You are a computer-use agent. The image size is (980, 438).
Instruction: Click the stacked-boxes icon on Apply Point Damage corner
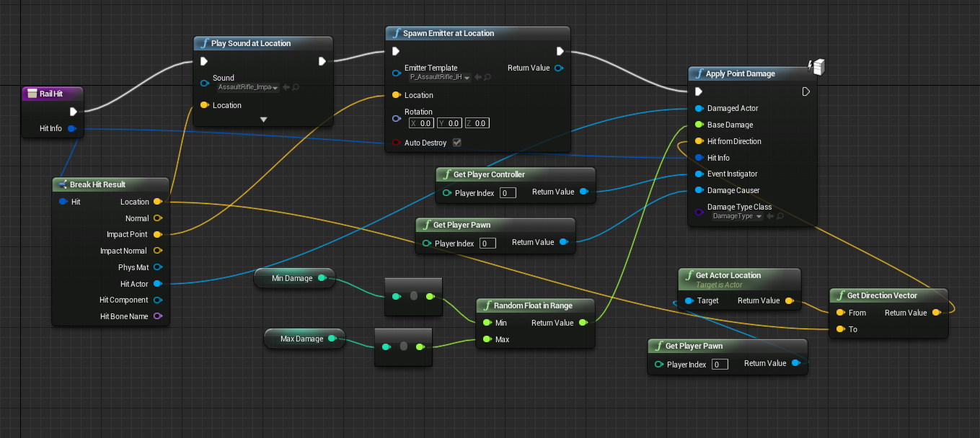[818, 66]
